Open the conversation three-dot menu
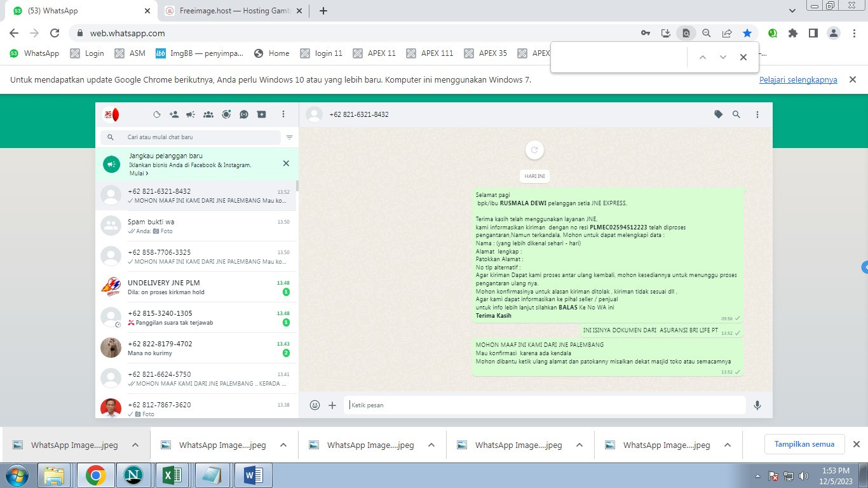Screen dimensions: 868x488 [757, 114]
